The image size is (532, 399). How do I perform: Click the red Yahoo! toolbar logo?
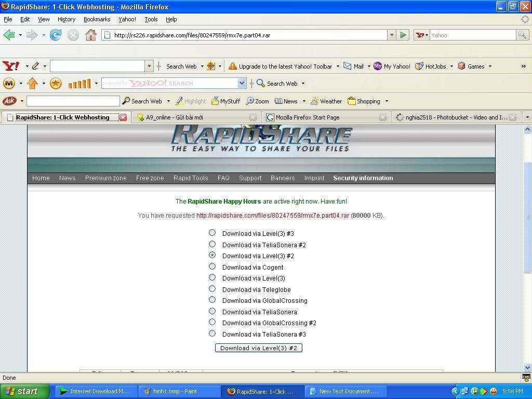pyautogui.click(x=11, y=66)
